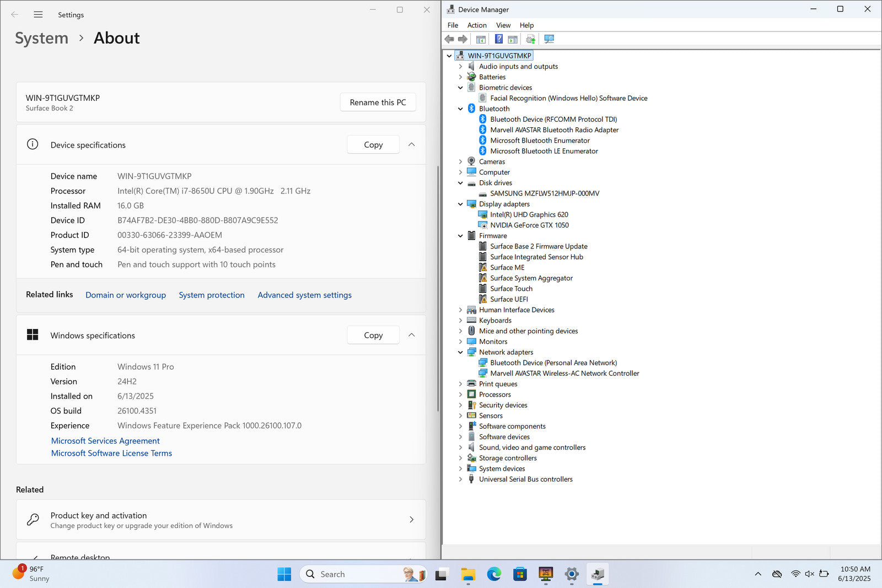Select the Surface UEFI firmware device
This screenshot has width=882, height=588.
tap(509, 299)
